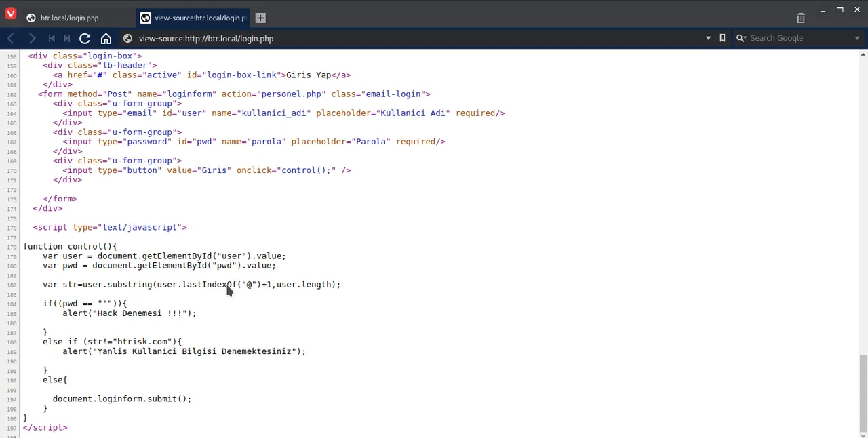
Task: Show site info for view-source address
Action: click(x=127, y=38)
